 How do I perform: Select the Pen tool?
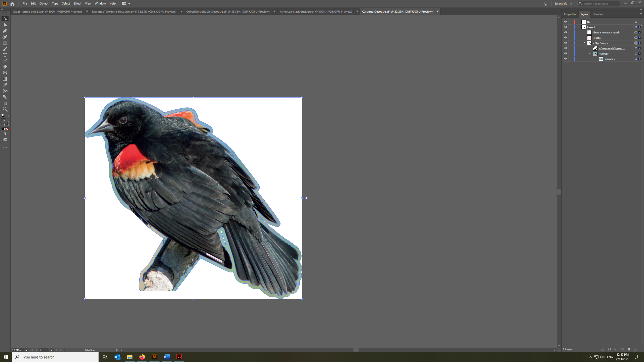5,31
